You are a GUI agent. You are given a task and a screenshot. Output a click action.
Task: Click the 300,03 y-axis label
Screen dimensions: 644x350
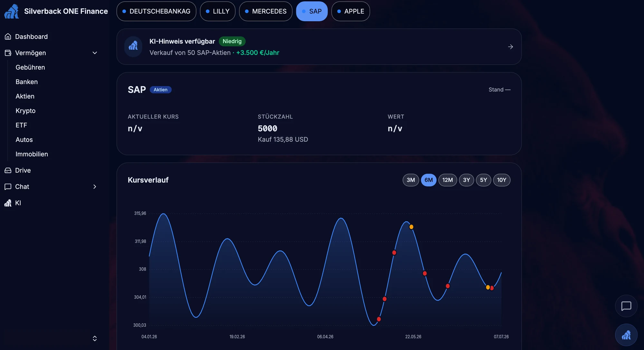pyautogui.click(x=140, y=325)
